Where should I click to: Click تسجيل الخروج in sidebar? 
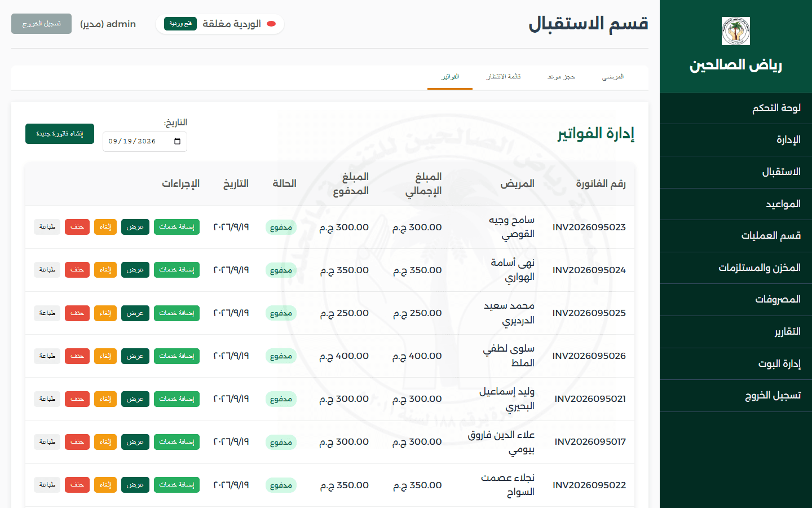736,396
